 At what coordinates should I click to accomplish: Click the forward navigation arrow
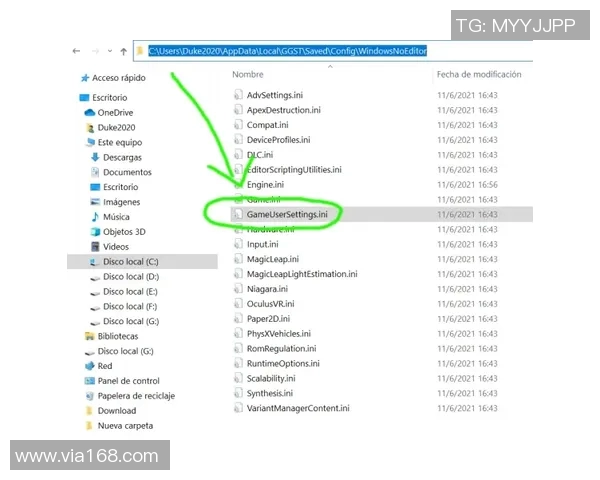point(95,51)
